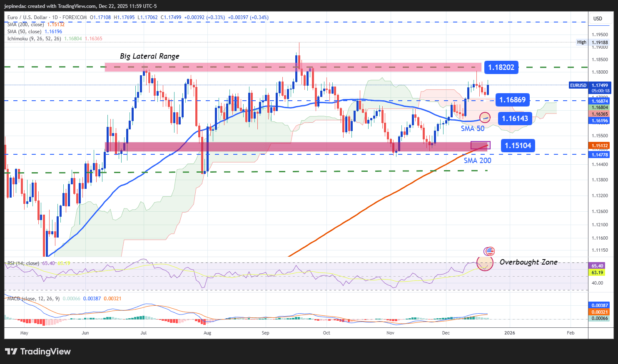Click the 1.15104 support price label
Image resolution: width=618 pixels, height=364 pixels.
point(518,145)
